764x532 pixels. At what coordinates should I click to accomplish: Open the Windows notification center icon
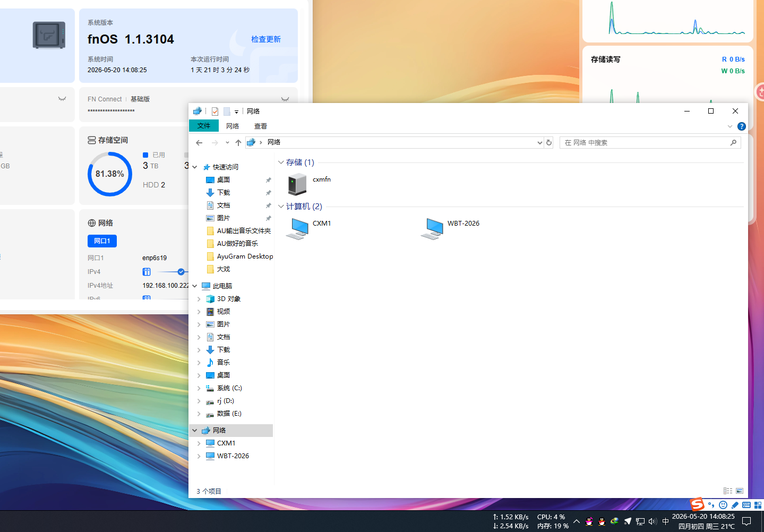point(746,521)
